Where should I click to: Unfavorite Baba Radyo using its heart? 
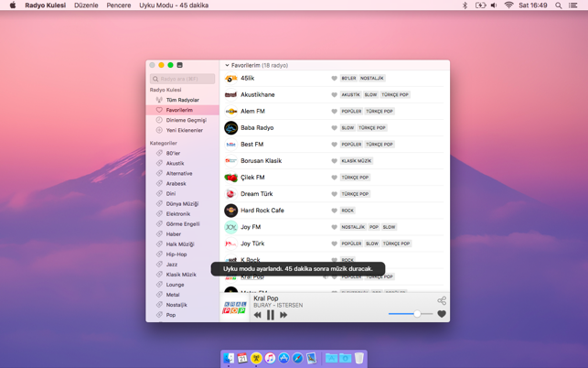[334, 128]
